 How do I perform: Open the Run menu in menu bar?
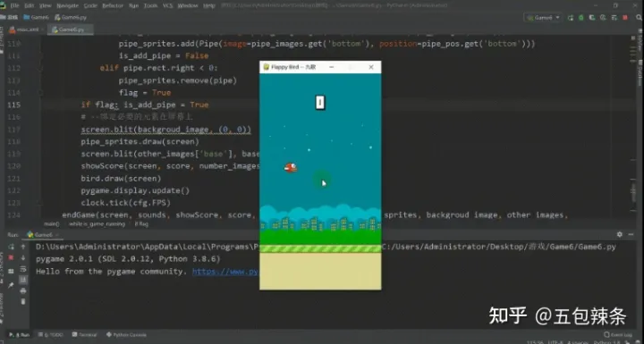pos(133,5)
